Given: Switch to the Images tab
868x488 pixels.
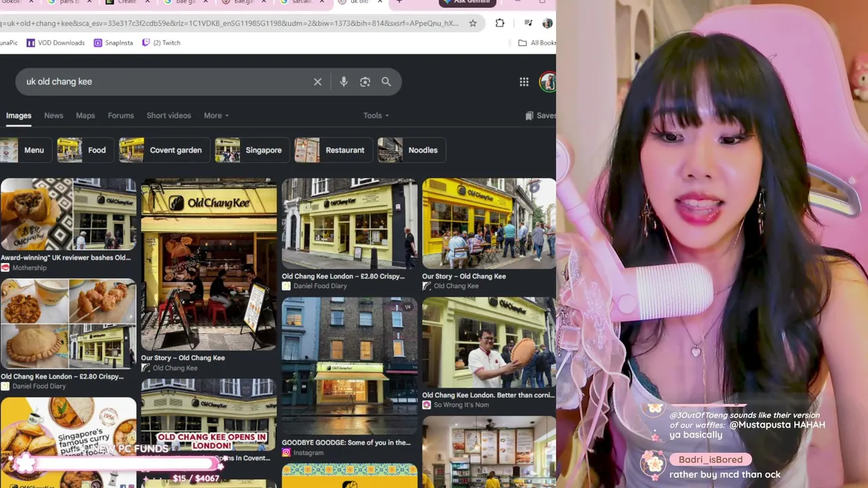Looking at the screenshot, I should [x=19, y=115].
